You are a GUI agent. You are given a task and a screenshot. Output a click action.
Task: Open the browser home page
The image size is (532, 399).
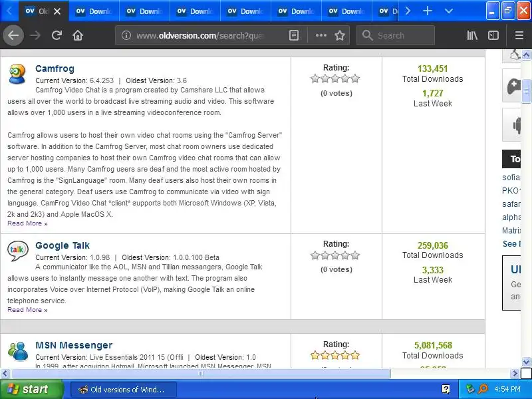78,35
